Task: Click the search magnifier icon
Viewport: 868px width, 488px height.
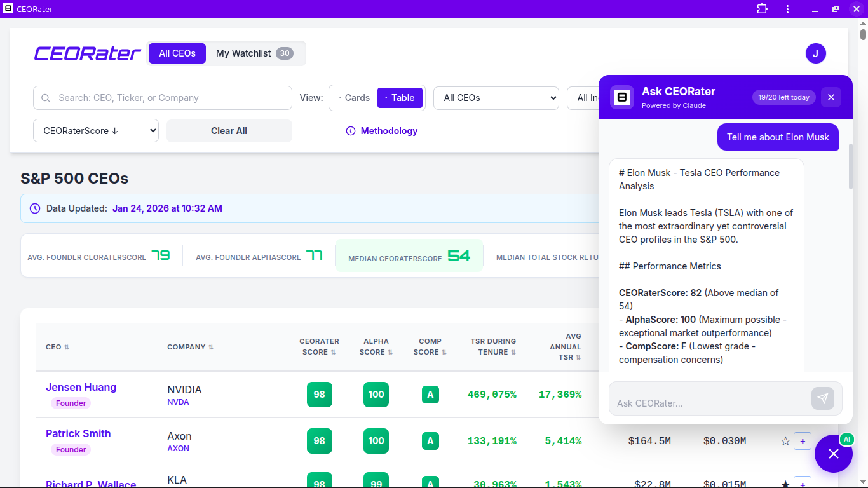Action: (x=45, y=98)
